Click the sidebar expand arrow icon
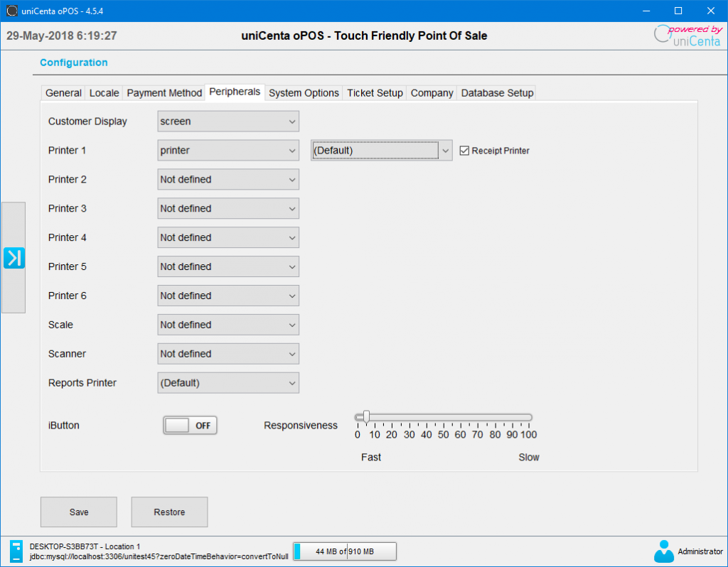The height and width of the screenshot is (567, 728). click(14, 258)
